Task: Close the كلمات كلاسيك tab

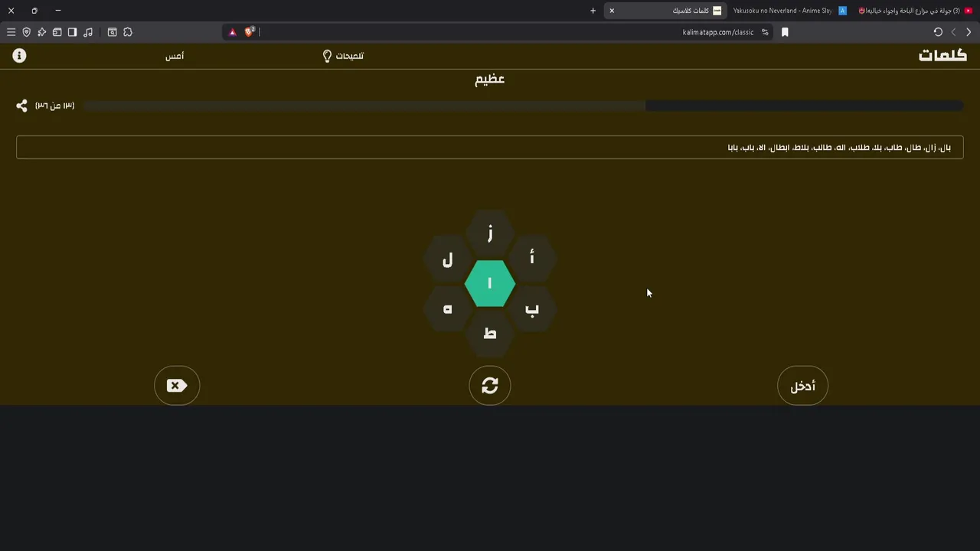Action: coord(612,11)
